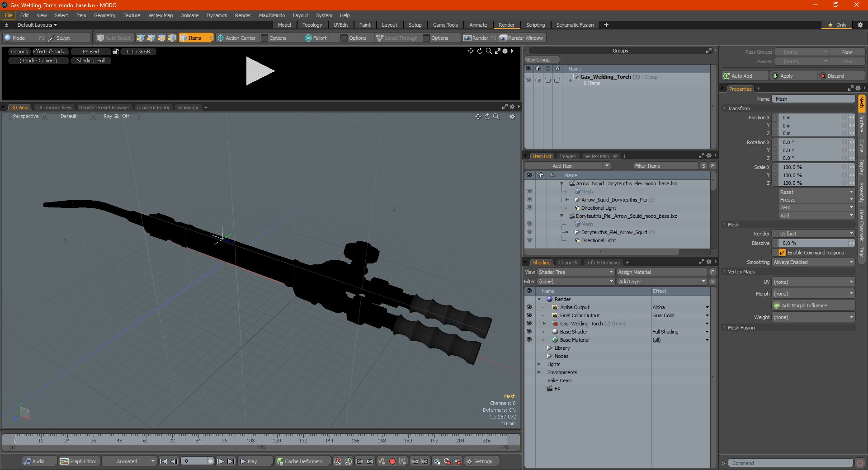Add a new layout tab with plus

click(606, 25)
